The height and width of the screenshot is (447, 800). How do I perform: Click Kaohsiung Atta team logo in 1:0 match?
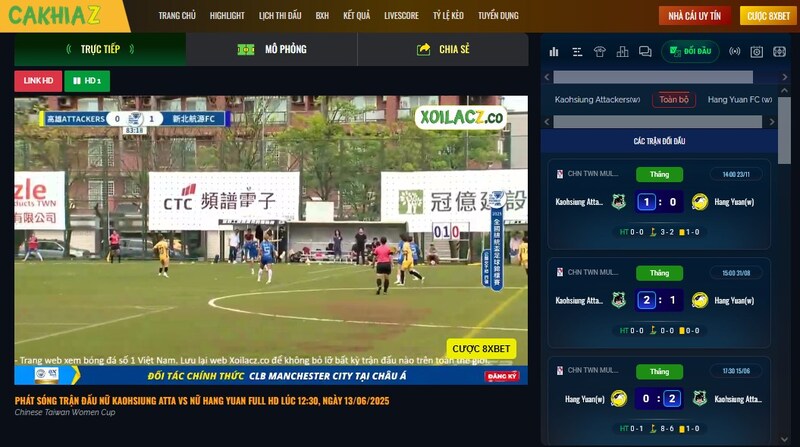619,202
